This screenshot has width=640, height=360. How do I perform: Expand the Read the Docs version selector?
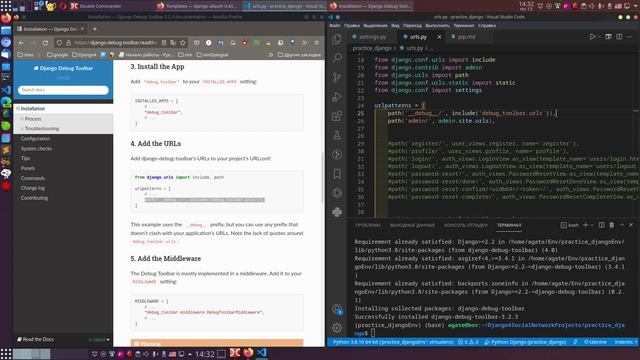[63, 340]
